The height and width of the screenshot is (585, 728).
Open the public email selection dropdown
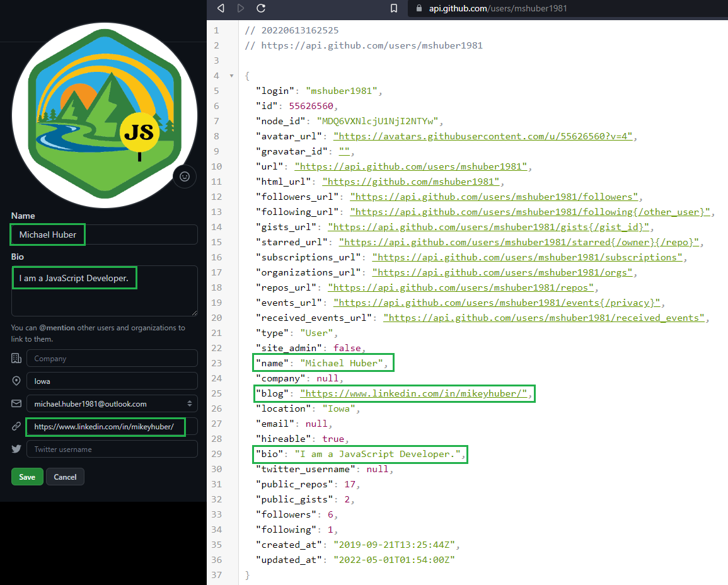pos(190,403)
